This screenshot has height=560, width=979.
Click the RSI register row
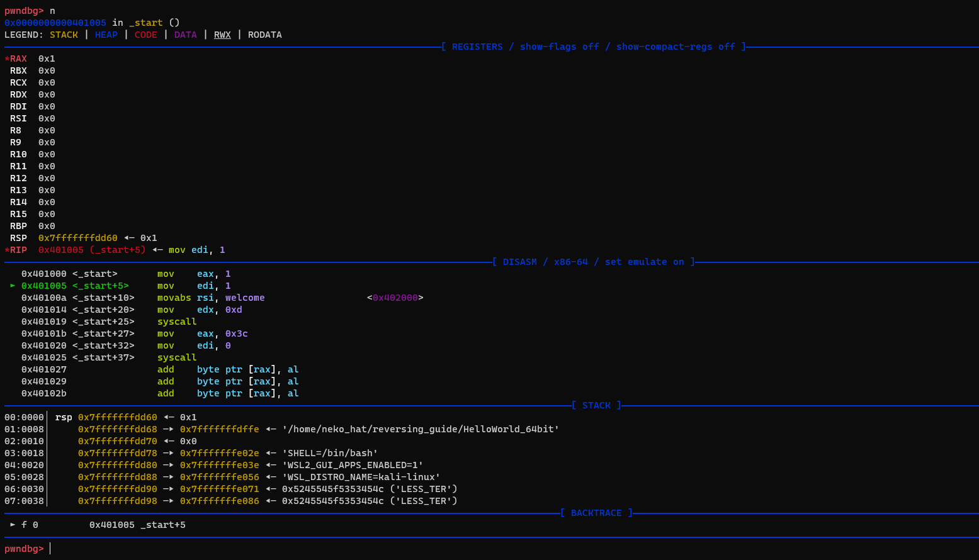point(33,118)
